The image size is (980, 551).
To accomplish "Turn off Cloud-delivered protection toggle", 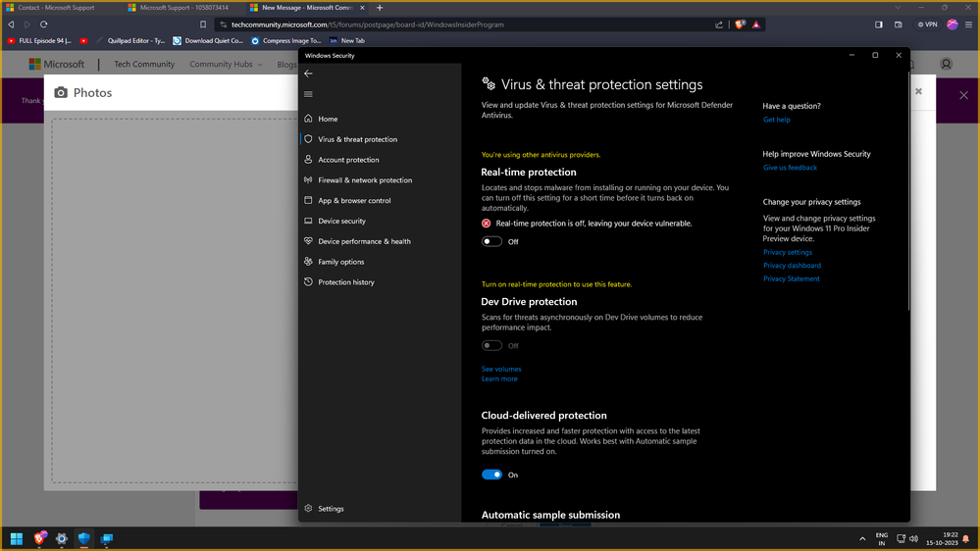I will (491, 475).
